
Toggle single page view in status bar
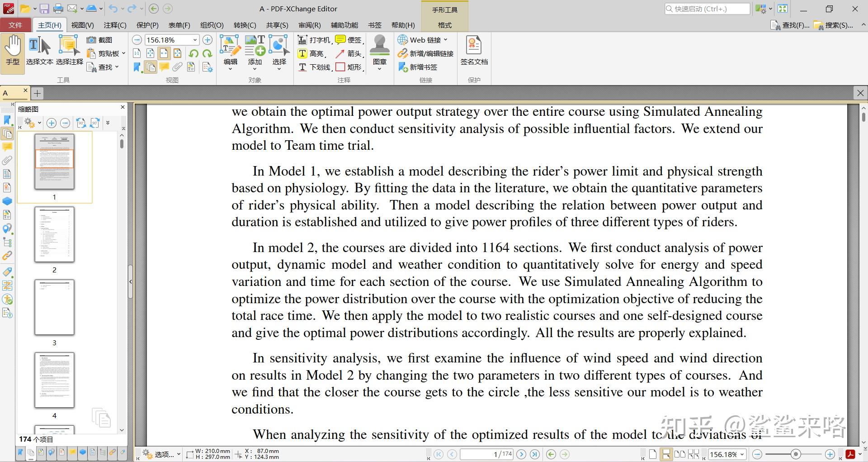tap(652, 454)
